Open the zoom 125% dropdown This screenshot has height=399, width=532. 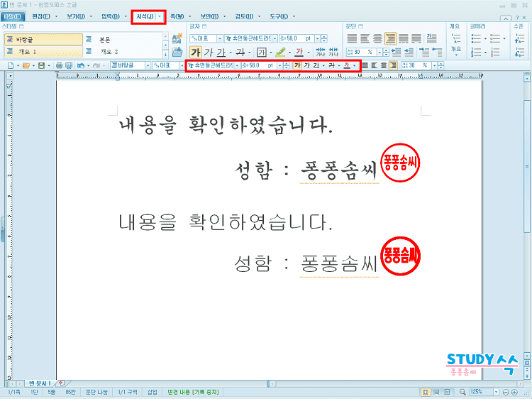496,392
